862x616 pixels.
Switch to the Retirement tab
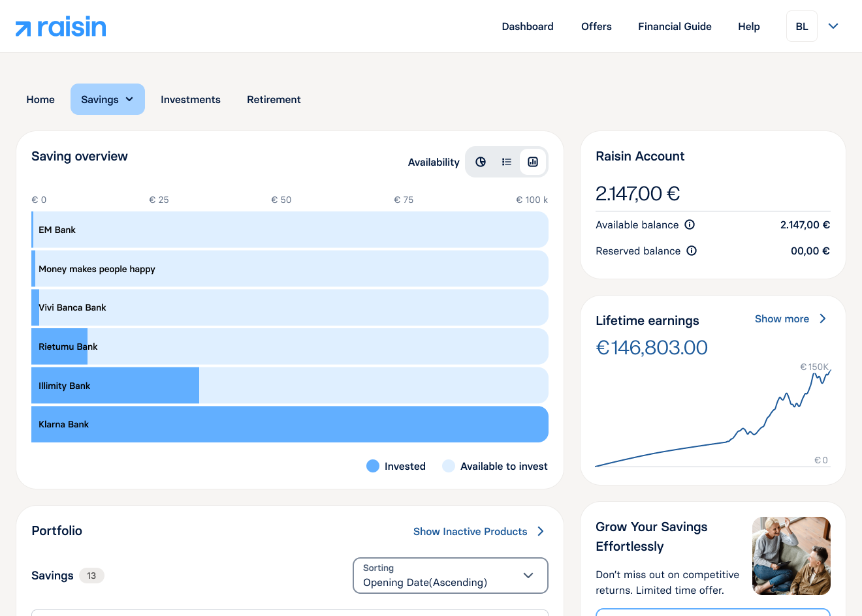(x=274, y=99)
